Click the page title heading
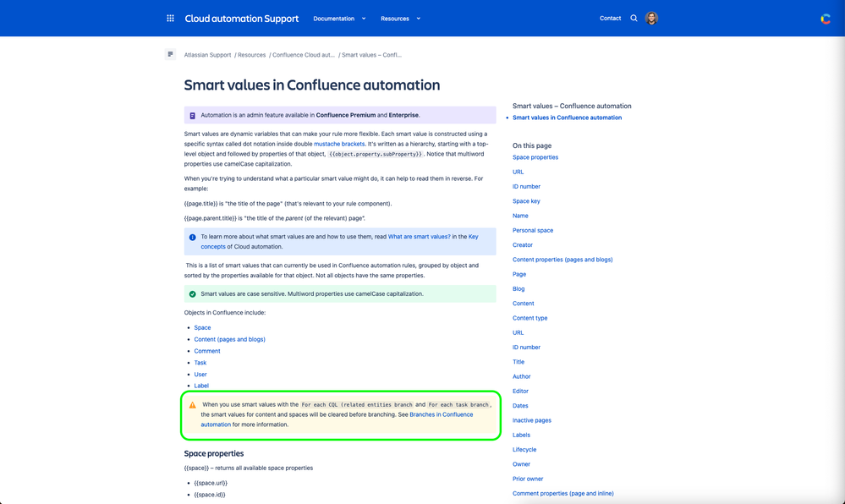The height and width of the screenshot is (504, 845). pos(311,85)
